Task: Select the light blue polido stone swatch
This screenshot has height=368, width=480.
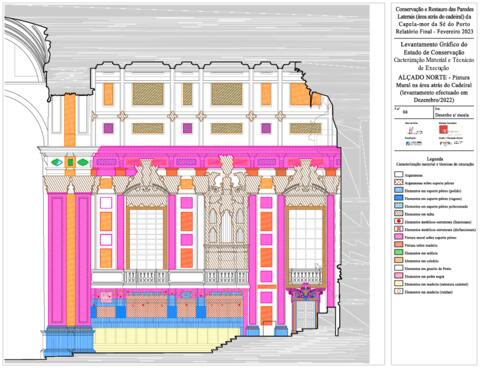Action: pos(399,190)
